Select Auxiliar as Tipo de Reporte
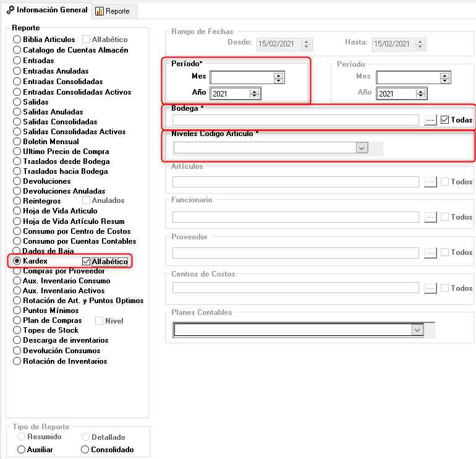This screenshot has height=459, width=476. click(22, 450)
